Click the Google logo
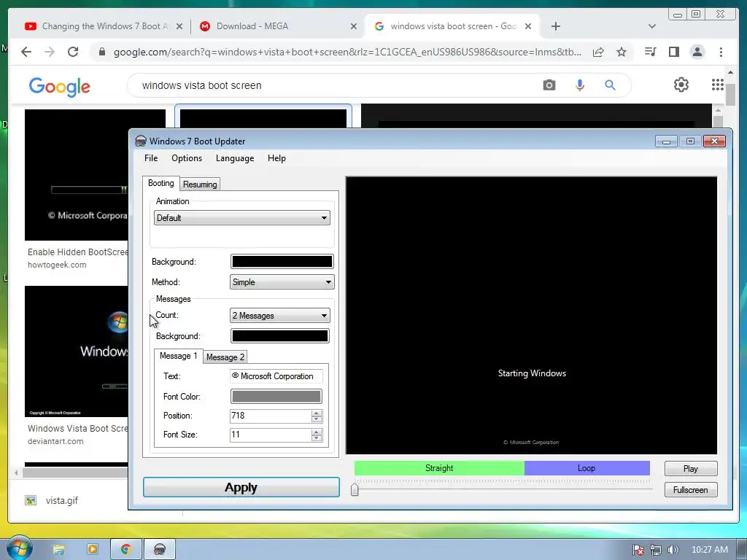 [60, 87]
